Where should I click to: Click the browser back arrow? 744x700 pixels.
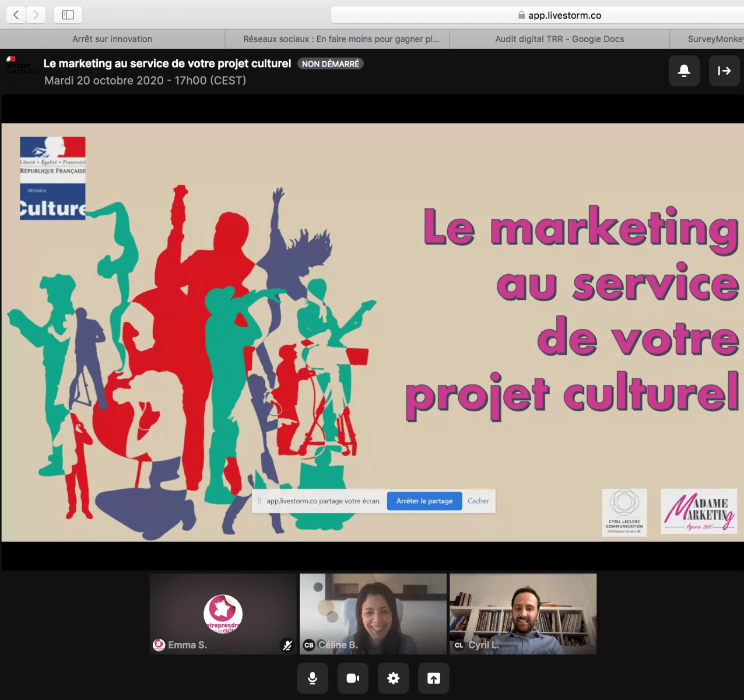(x=16, y=15)
